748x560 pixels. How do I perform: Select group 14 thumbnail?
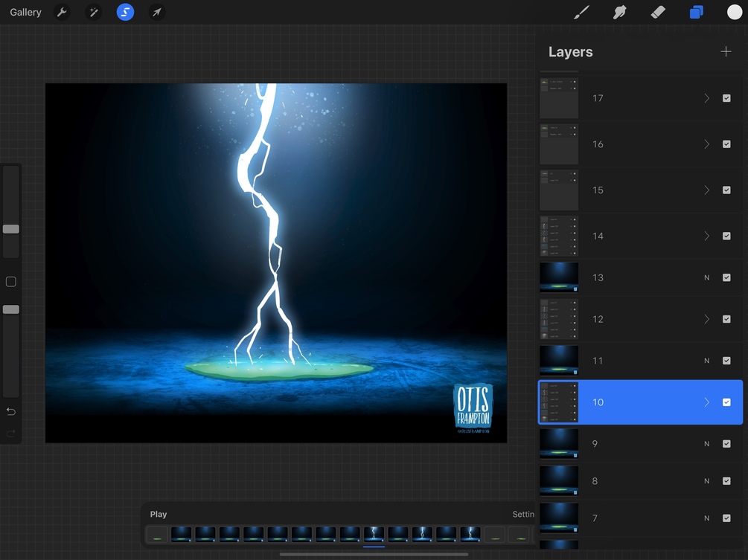pos(559,236)
